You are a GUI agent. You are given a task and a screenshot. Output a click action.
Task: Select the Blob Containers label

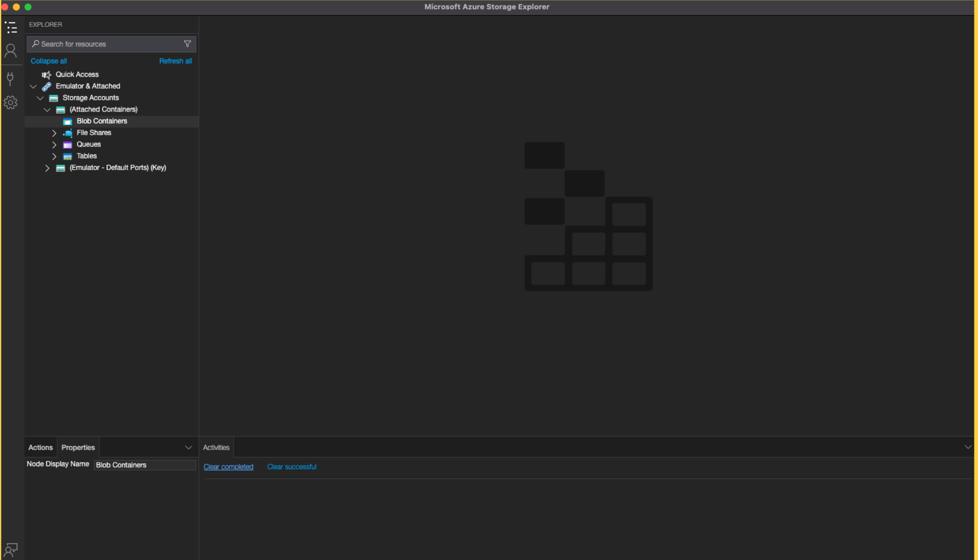pyautogui.click(x=102, y=121)
